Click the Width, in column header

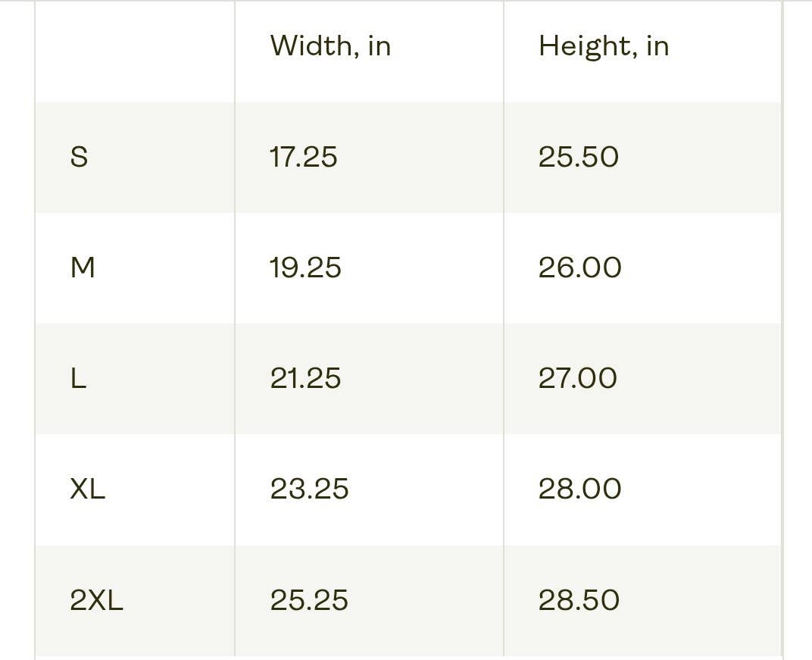(x=330, y=46)
